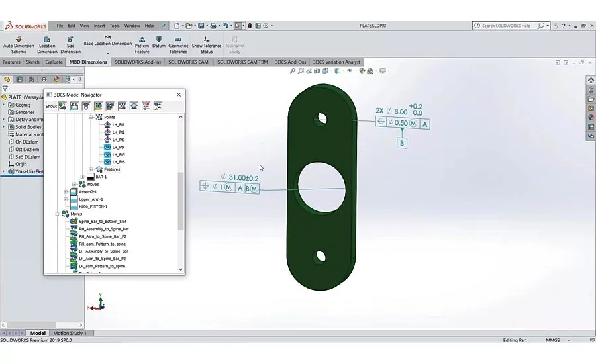This screenshot has width=596, height=364.
Task: Open the DisplayManager color ball tab
Action: click(56, 79)
